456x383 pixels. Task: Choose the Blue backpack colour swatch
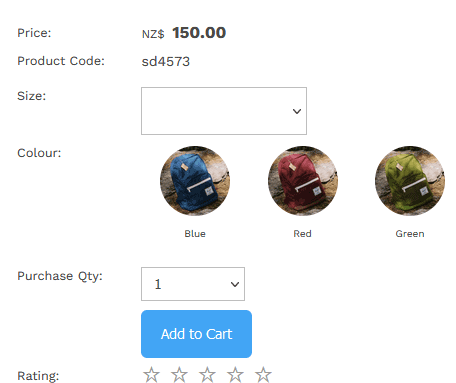pyautogui.click(x=195, y=181)
